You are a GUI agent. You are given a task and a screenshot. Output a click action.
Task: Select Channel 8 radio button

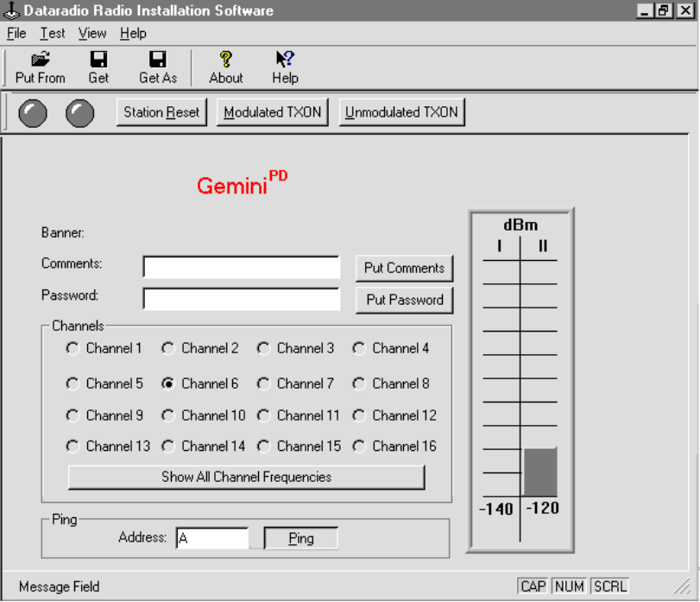(359, 383)
